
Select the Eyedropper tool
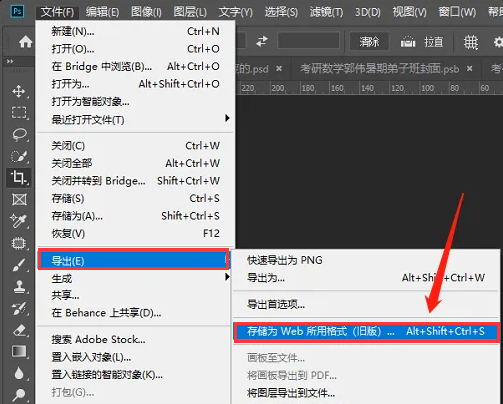coord(19,221)
